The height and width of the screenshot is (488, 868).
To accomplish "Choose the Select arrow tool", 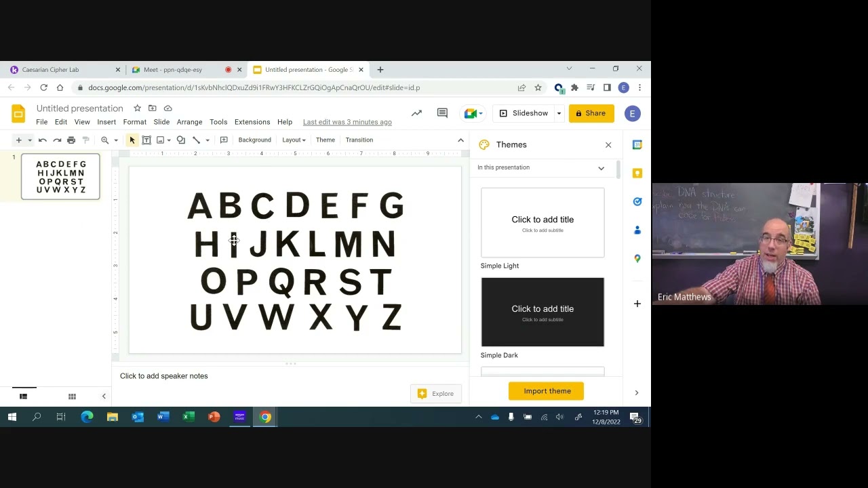I will [132, 140].
